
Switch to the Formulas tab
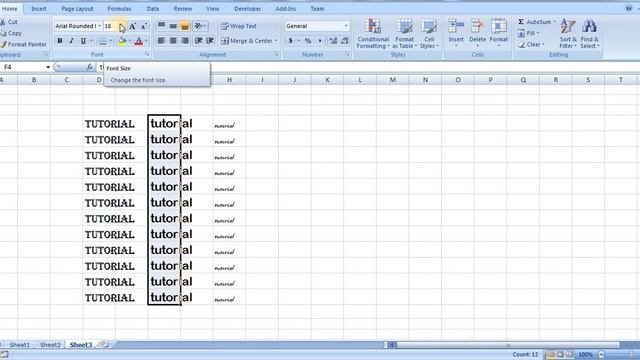tap(119, 9)
